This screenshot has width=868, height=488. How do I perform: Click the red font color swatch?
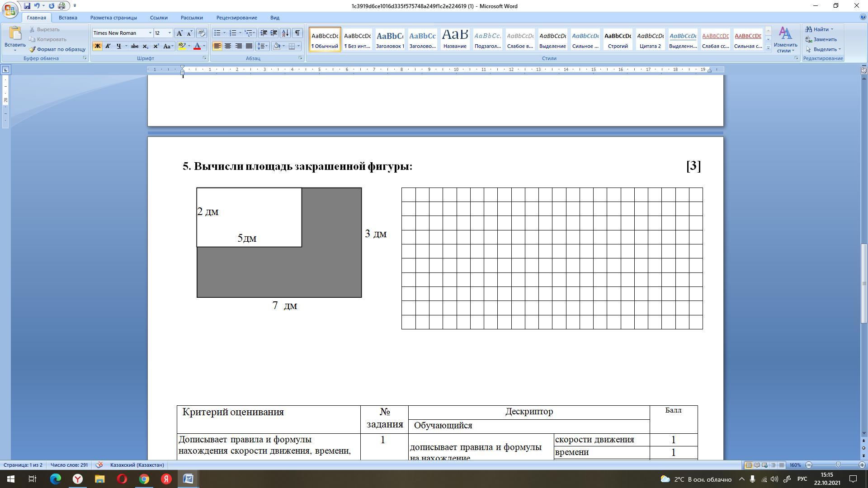click(x=197, y=46)
